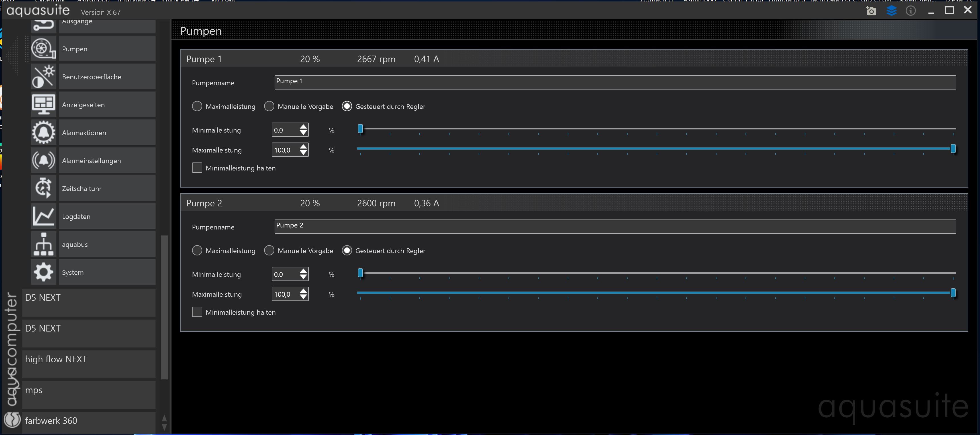
Task: Click Pumpe 1 Maximalleistung value field
Action: [285, 150]
